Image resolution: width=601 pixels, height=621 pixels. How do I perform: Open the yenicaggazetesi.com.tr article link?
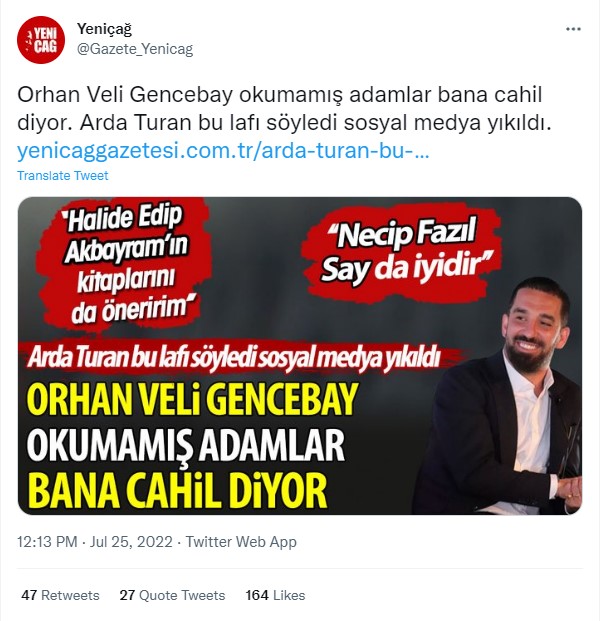223,151
